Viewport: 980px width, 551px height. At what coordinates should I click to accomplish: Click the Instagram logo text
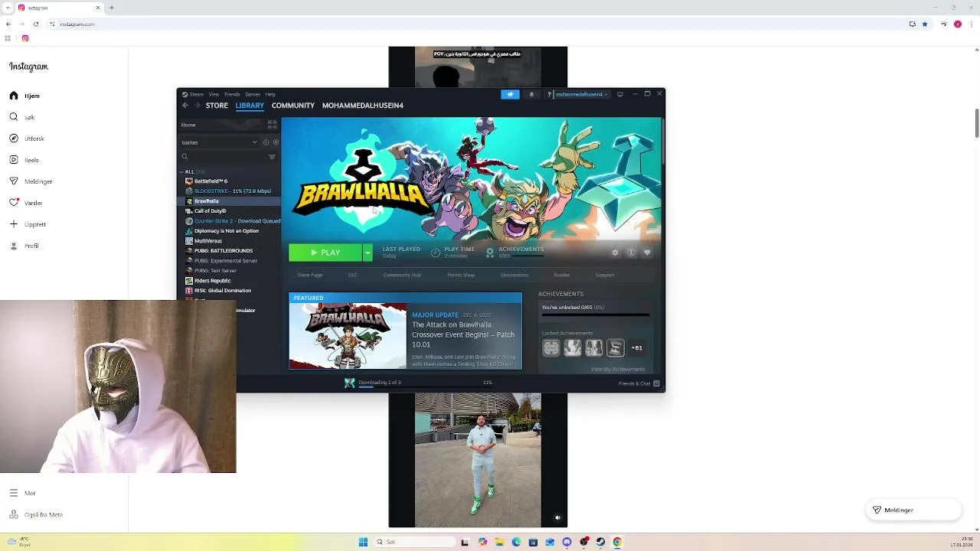28,67
